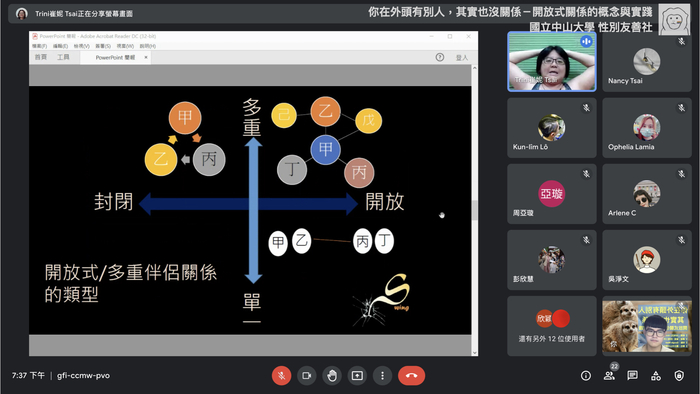Select 周亞璇's participant tile
The height and width of the screenshot is (394, 700).
coord(552,194)
